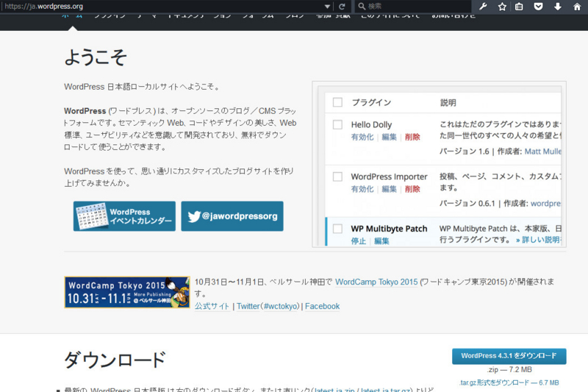Download the .tar.gz 6.7 MB version
This screenshot has width=588, height=392.
pos(509,382)
